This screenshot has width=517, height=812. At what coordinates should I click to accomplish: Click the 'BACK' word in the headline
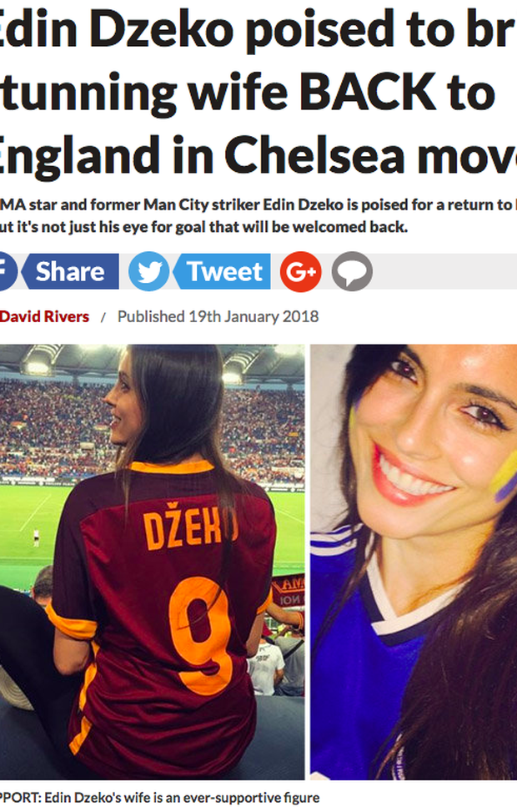[368, 92]
